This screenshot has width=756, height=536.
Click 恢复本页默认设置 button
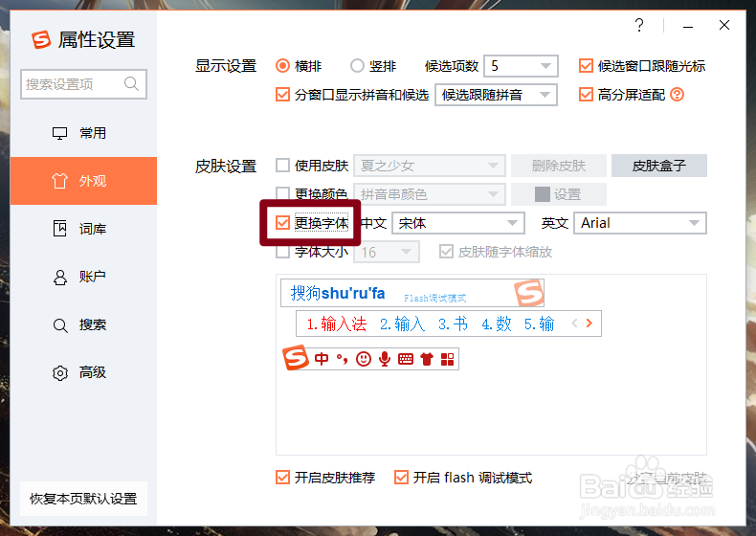tap(83, 499)
